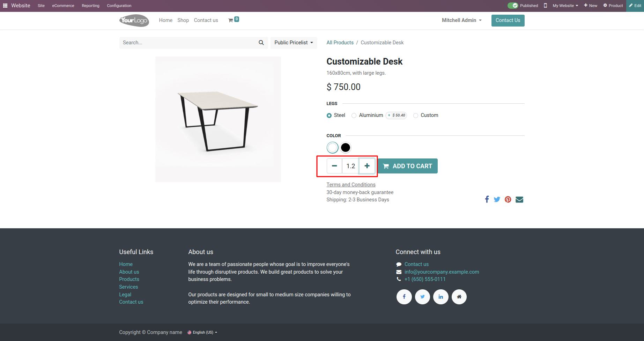
Task: Select the Custom legs option
Action: point(416,116)
